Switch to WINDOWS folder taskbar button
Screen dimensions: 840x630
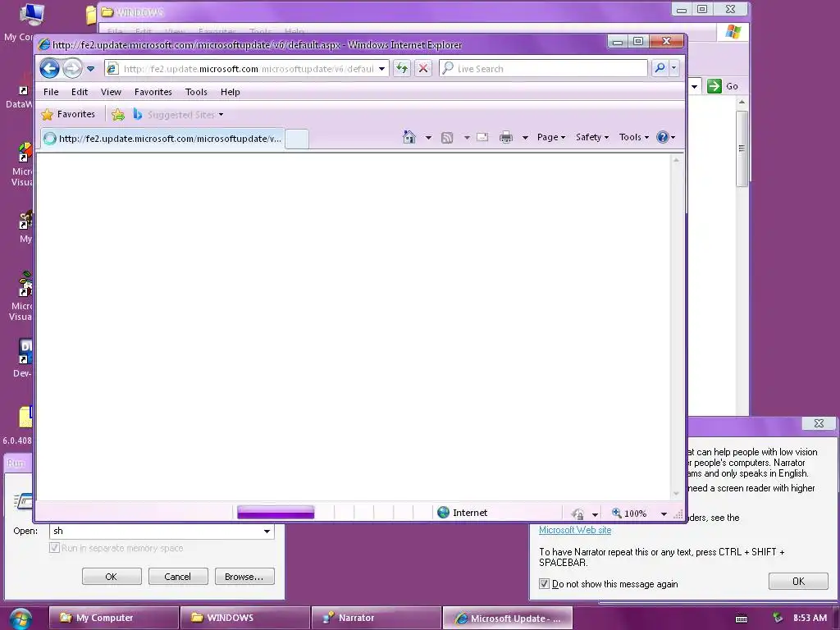click(x=244, y=618)
